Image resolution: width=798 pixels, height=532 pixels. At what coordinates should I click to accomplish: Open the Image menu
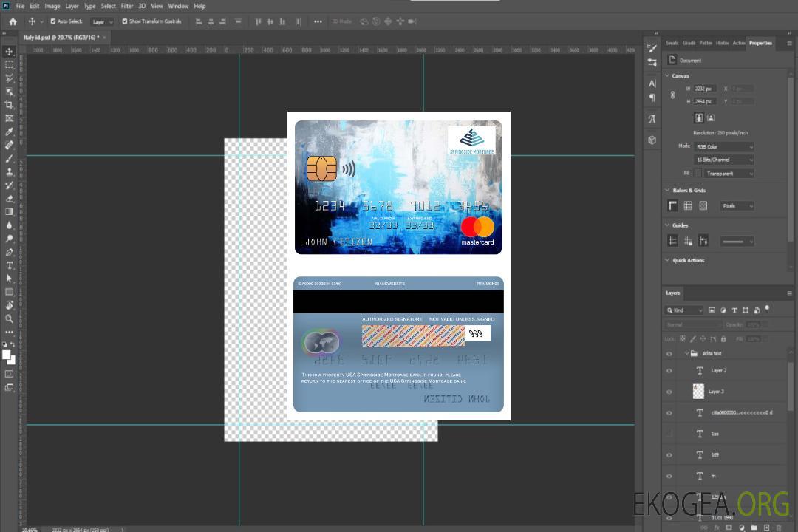coord(52,6)
